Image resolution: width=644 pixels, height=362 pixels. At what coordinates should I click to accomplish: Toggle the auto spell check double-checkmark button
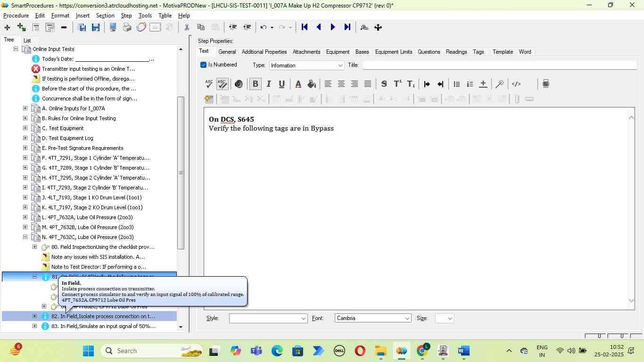pyautogui.click(x=222, y=84)
